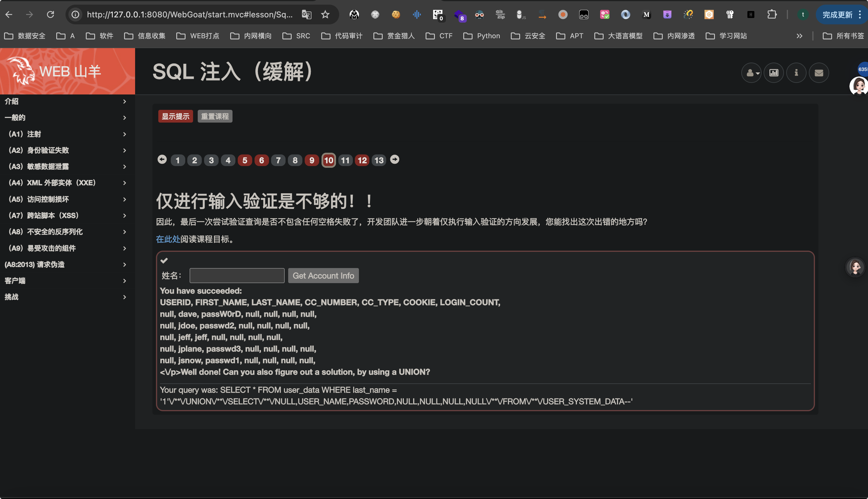Open the green profile avatar t
Image resolution: width=868 pixels, height=499 pixels.
point(802,14)
